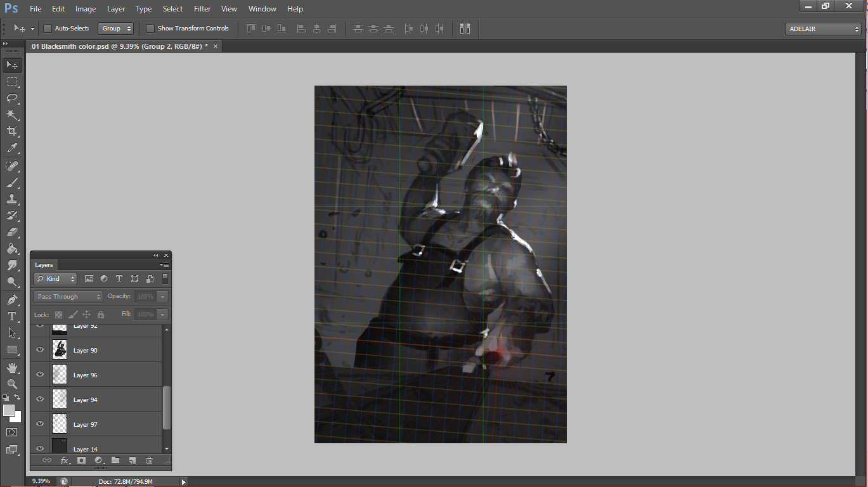Filter layers by pixel kind
Viewport: 868px width, 487px height.
(89, 279)
